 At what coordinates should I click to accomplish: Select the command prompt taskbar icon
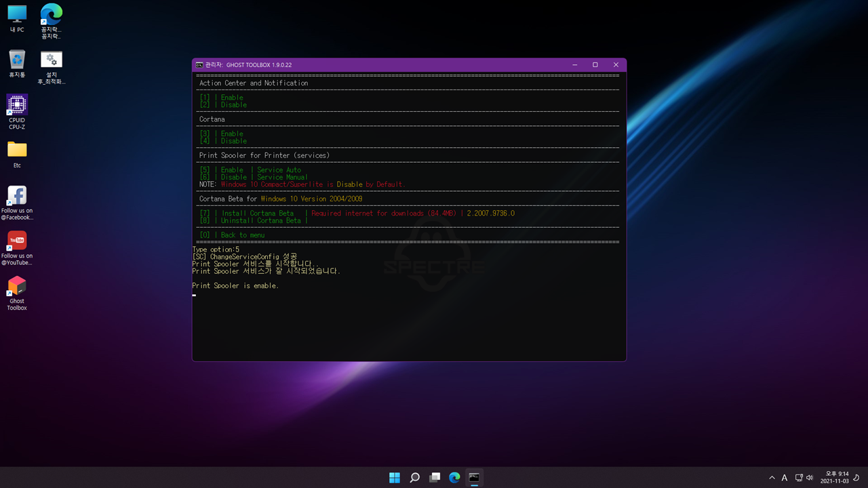(474, 477)
